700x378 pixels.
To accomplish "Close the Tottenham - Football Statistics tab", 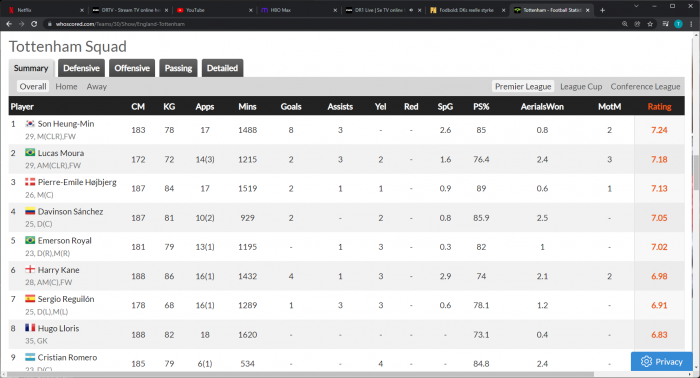I will [x=588, y=10].
